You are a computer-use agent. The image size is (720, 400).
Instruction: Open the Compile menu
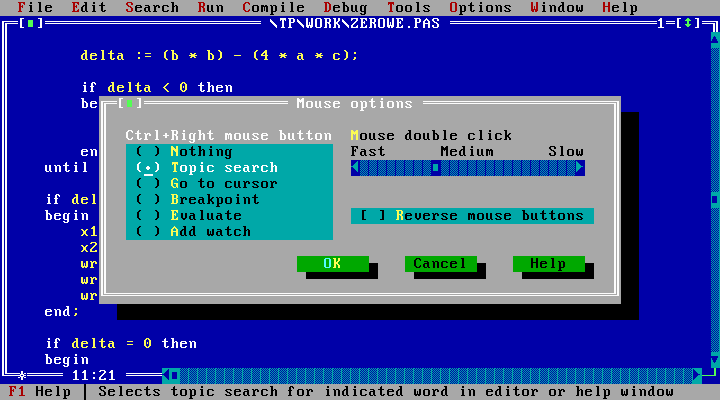273,7
